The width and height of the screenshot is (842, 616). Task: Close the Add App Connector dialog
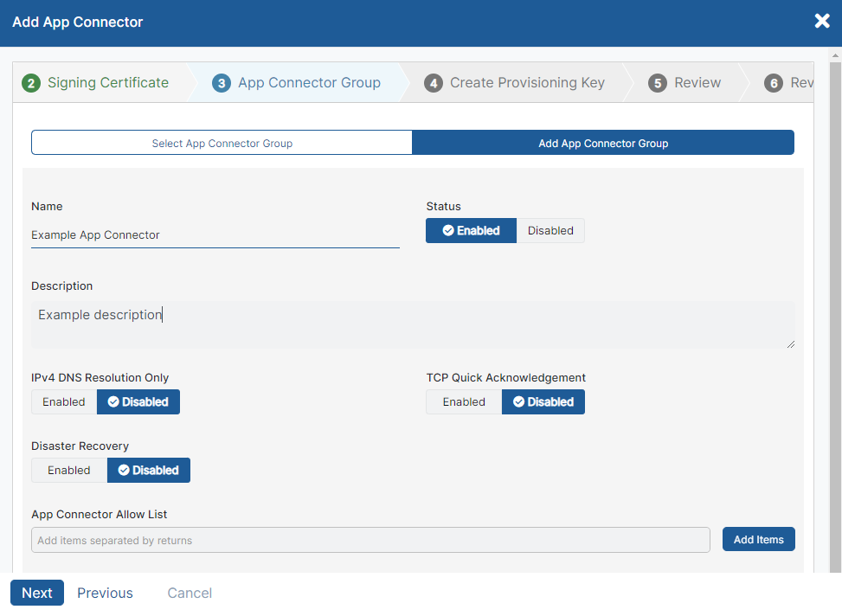pyautogui.click(x=821, y=21)
